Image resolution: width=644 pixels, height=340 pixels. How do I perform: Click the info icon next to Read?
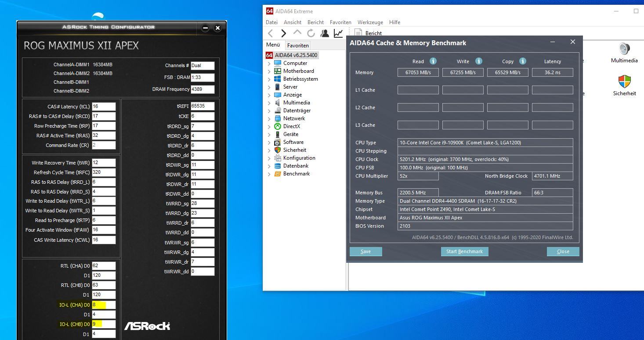pos(433,61)
